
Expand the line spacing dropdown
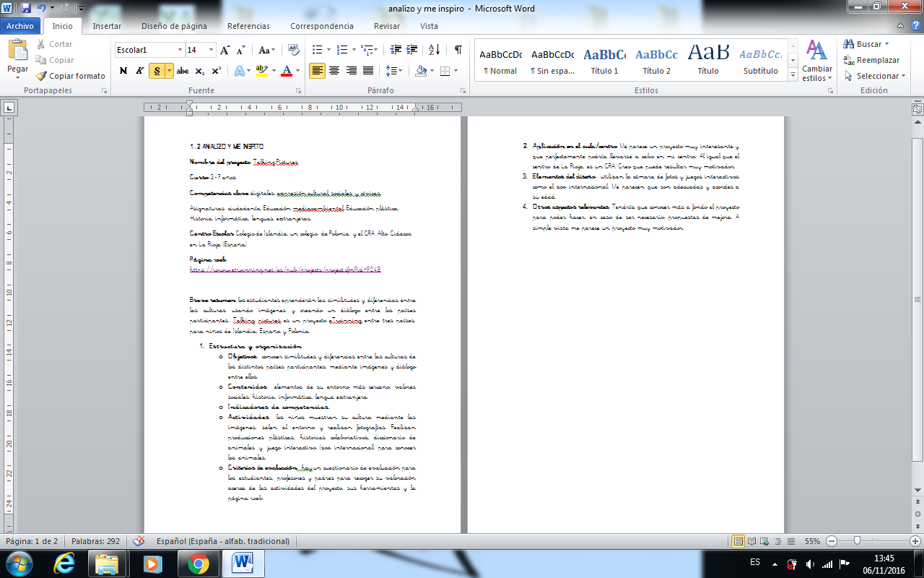(401, 71)
